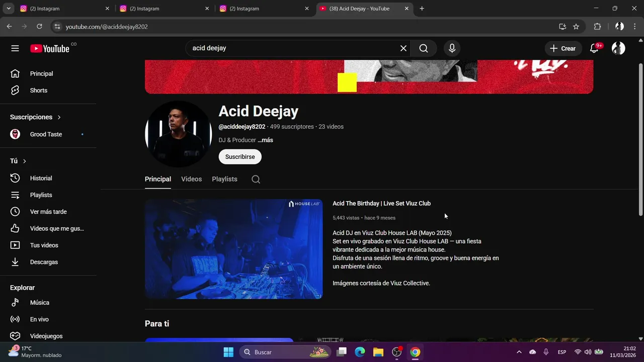View site information icon in address bar
Image resolution: width=644 pixels, height=362 pixels.
pyautogui.click(x=57, y=27)
